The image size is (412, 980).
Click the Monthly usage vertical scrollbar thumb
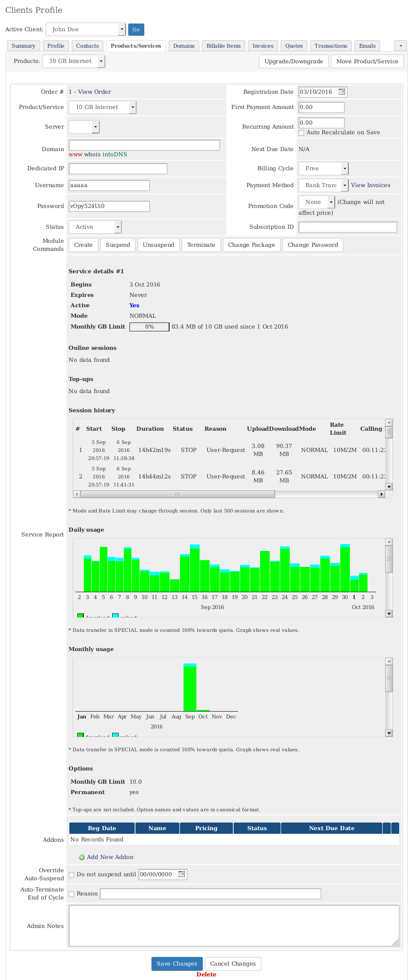(x=389, y=679)
